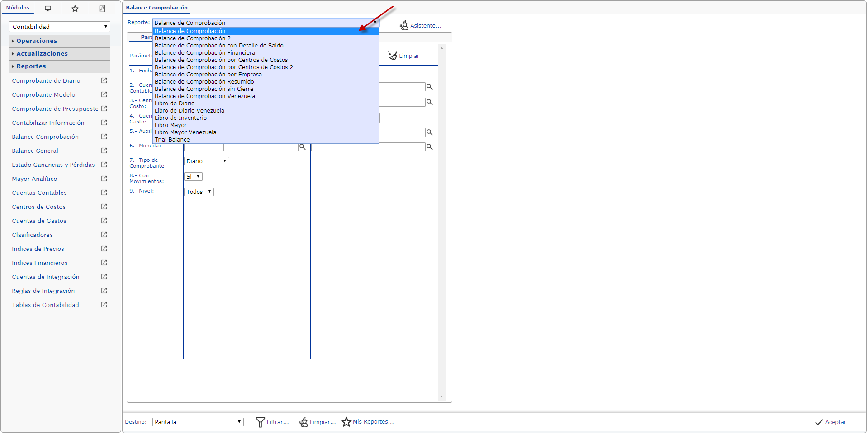This screenshot has width=868, height=434.
Task: Click search magnifier for Auxiliar field
Action: click(x=430, y=132)
